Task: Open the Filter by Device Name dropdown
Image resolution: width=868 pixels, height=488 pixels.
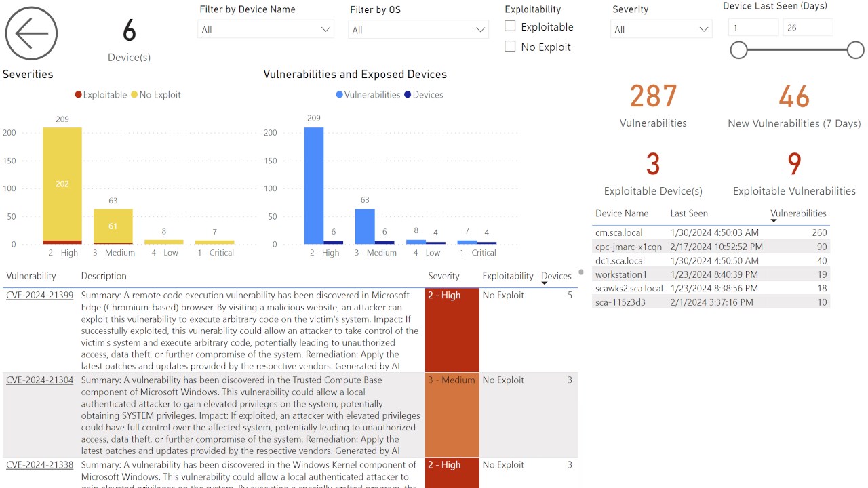Action: click(266, 29)
